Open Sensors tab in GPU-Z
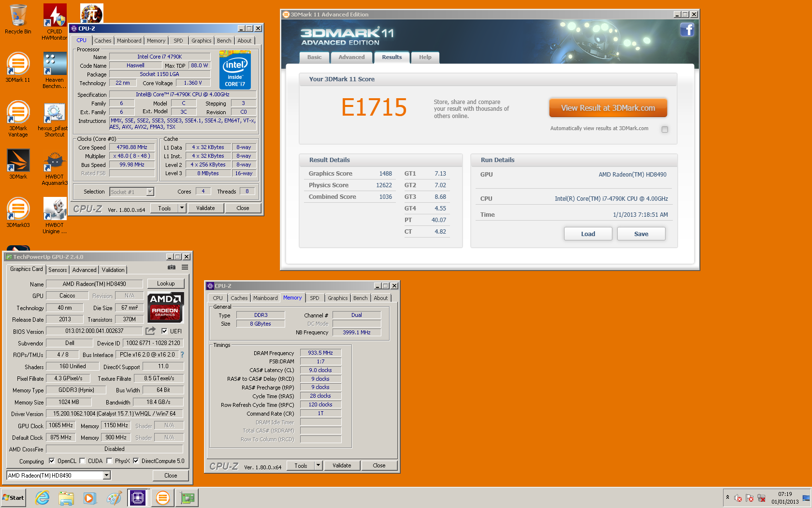 click(x=58, y=270)
